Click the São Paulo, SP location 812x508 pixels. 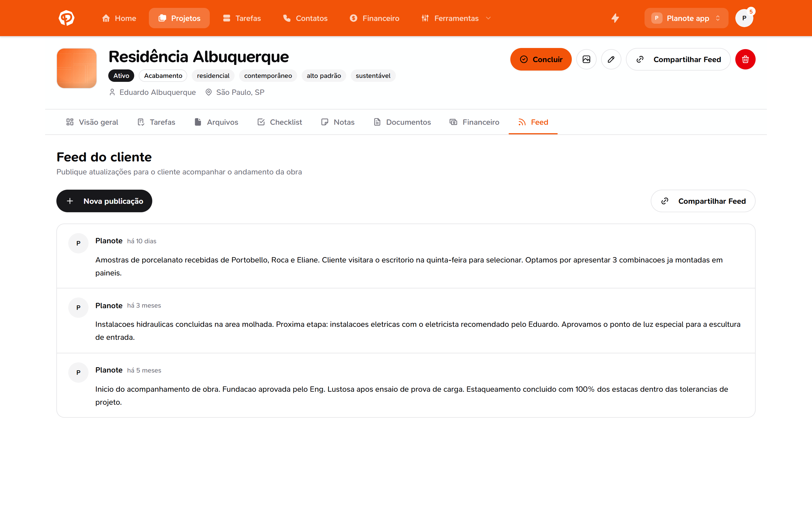(240, 92)
